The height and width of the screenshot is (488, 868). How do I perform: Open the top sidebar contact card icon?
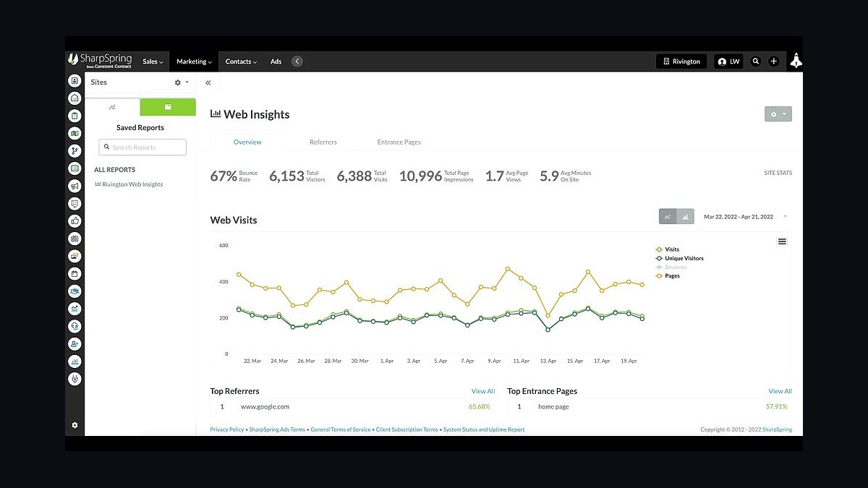(x=75, y=80)
